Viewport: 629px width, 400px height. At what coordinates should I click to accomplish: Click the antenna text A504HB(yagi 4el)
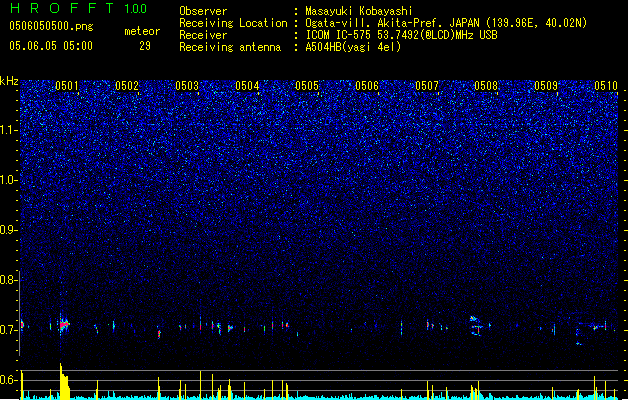[353, 47]
